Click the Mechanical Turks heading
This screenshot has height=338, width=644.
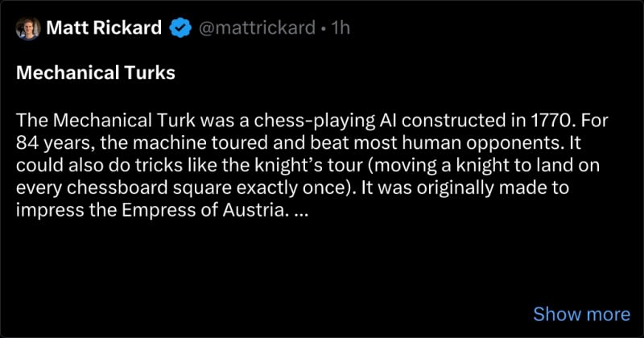click(x=95, y=73)
